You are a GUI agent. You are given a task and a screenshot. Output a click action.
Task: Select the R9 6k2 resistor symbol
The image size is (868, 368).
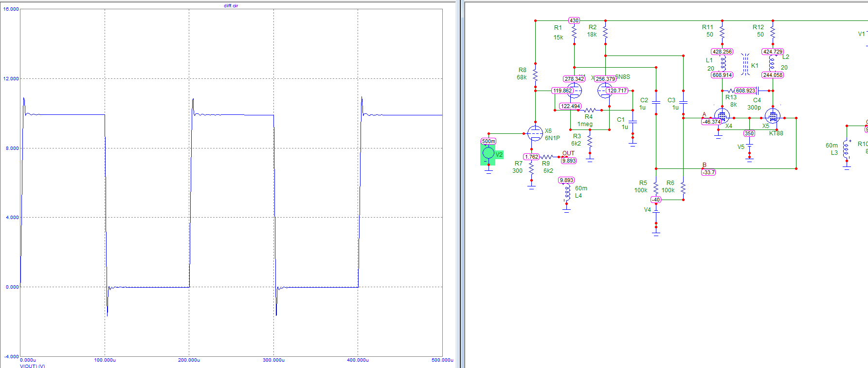(547, 157)
